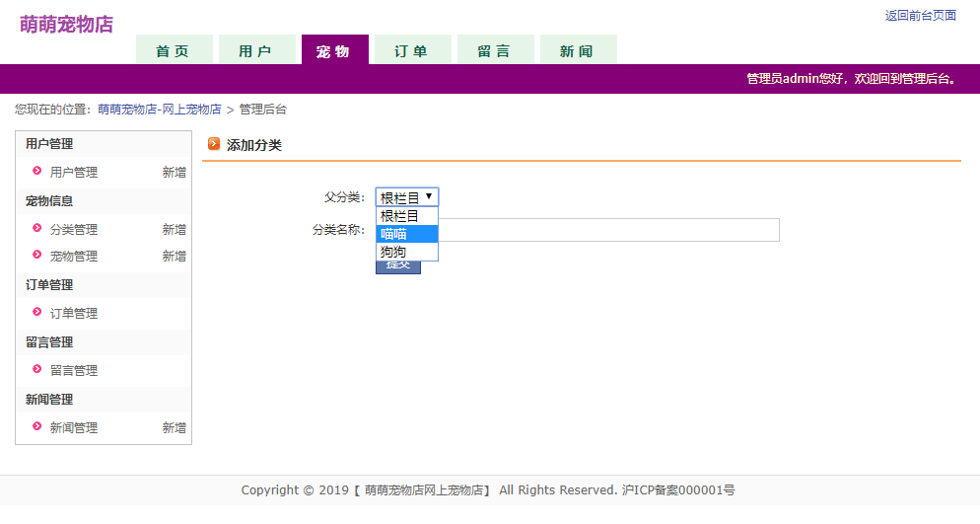
Task: Click the bullet icon next to 留言管理 link
Action: 37,369
